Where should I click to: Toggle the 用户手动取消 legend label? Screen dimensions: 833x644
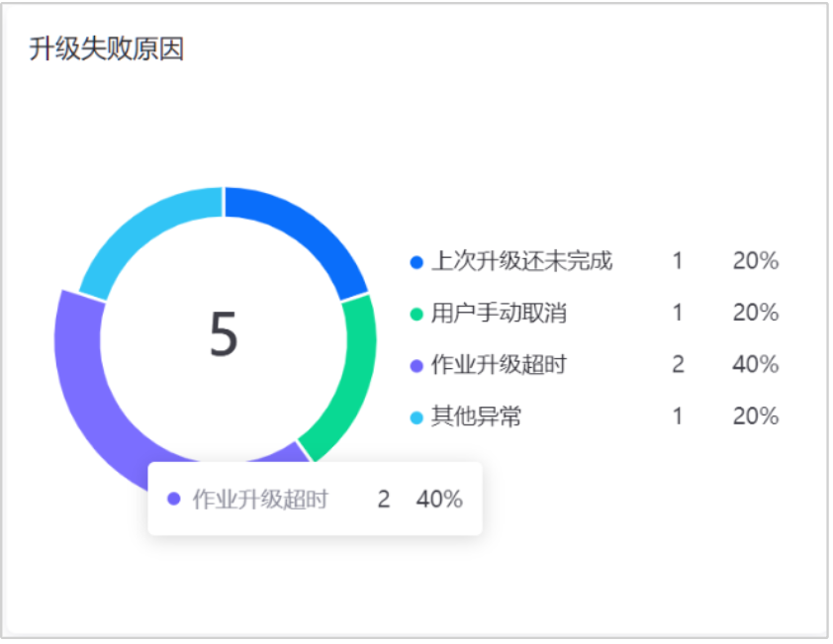499,314
